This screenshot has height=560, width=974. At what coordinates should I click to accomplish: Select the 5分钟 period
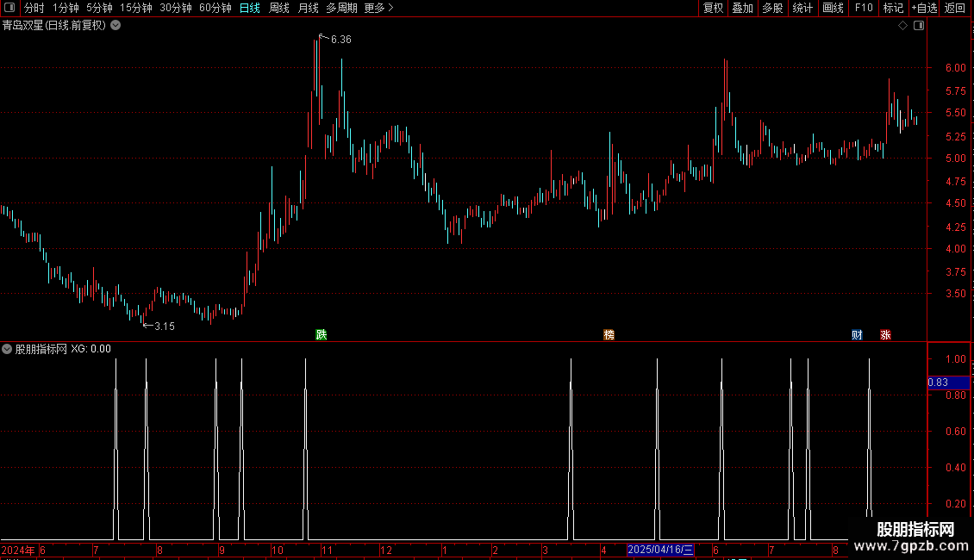click(x=99, y=8)
